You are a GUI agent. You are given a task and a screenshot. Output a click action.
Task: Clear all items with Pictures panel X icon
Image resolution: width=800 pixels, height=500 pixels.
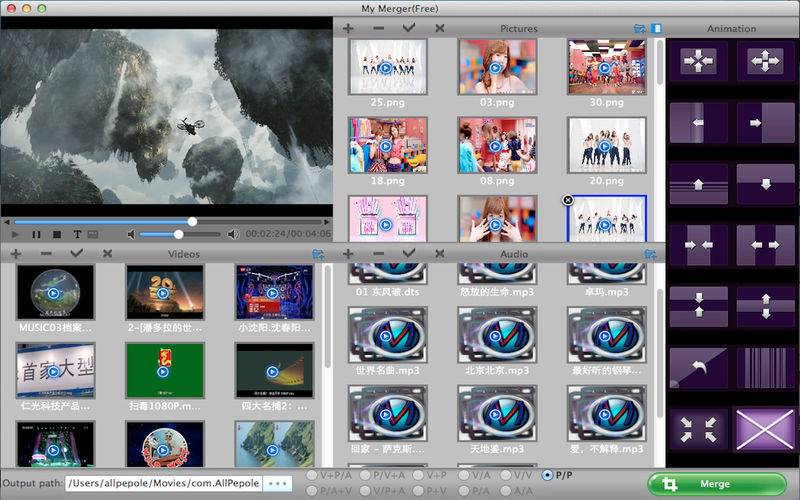tap(440, 28)
